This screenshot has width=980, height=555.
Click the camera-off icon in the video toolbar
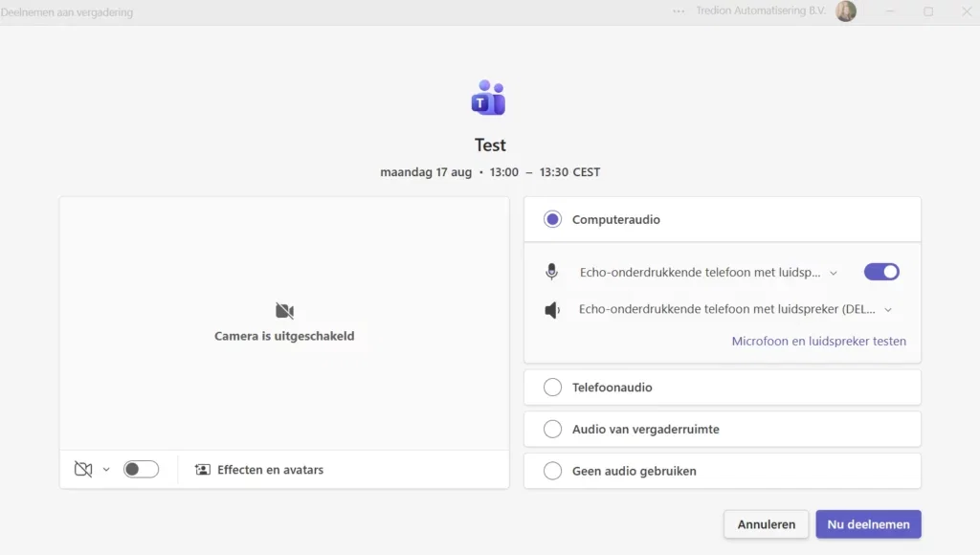(x=83, y=470)
